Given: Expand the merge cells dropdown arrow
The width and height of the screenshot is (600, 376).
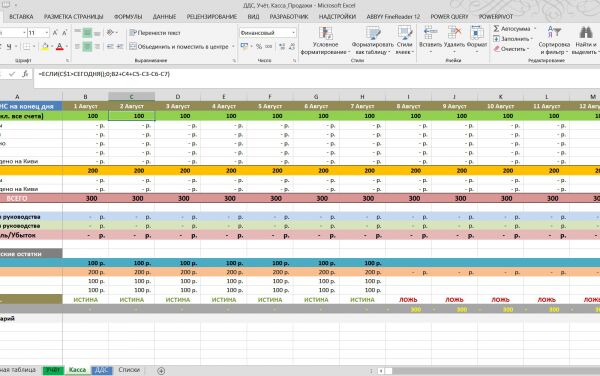Looking at the screenshot, I should pos(233,47).
